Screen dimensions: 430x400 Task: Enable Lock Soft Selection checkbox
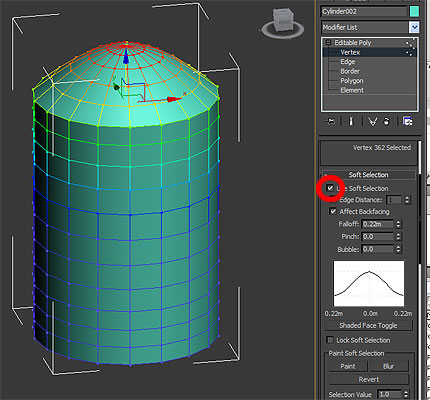[x=330, y=340]
